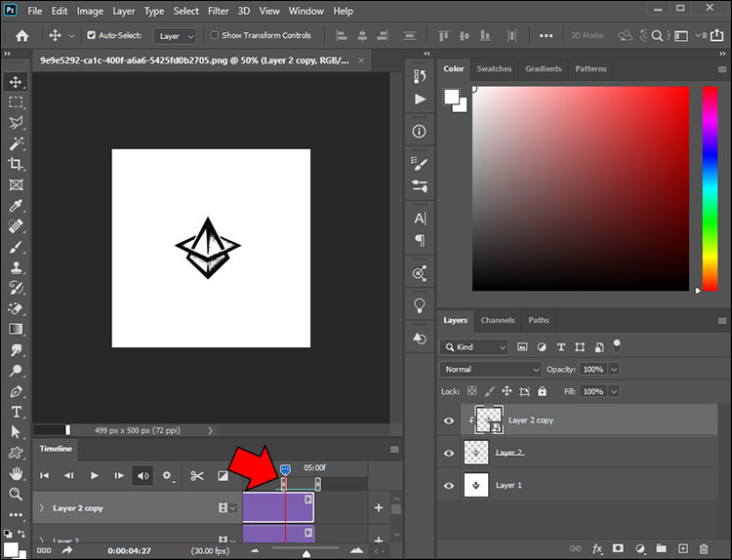732x560 pixels.
Task: Select the Zoom tool
Action: coord(16,496)
